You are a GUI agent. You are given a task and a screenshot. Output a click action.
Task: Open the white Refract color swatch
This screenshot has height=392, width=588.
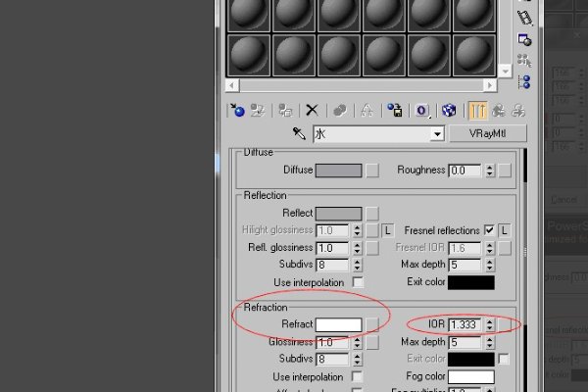tap(339, 324)
